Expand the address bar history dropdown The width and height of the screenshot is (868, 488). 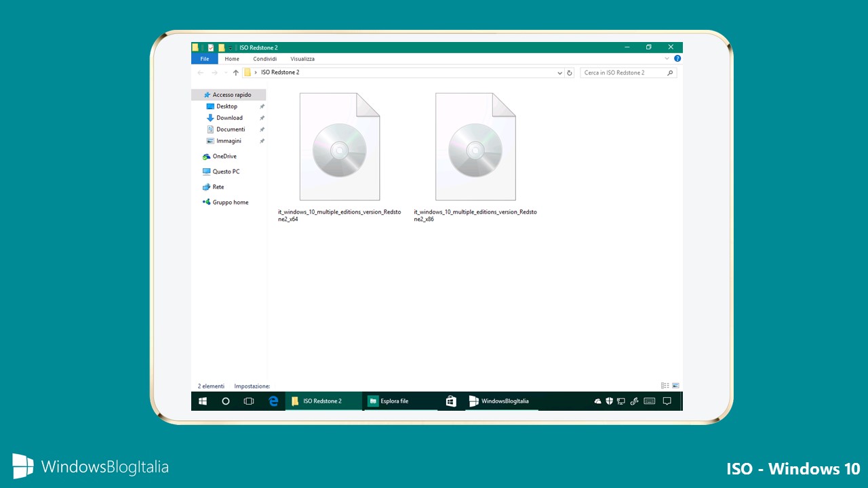(x=559, y=73)
